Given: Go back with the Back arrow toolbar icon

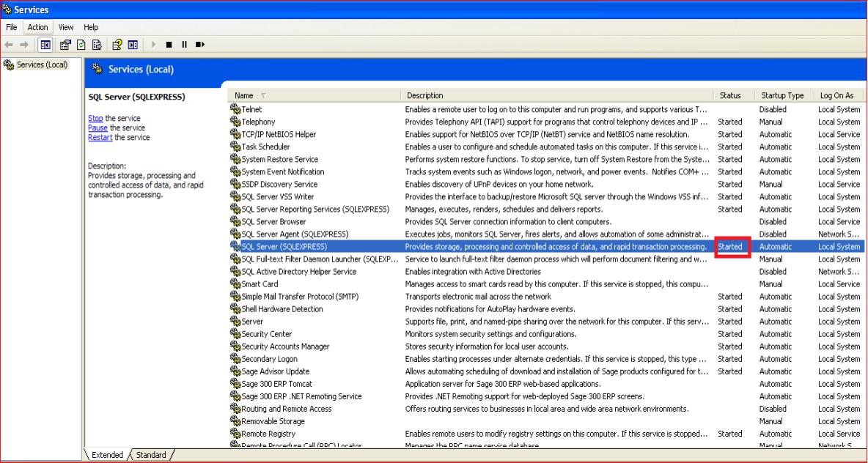Looking at the screenshot, I should (x=9, y=45).
